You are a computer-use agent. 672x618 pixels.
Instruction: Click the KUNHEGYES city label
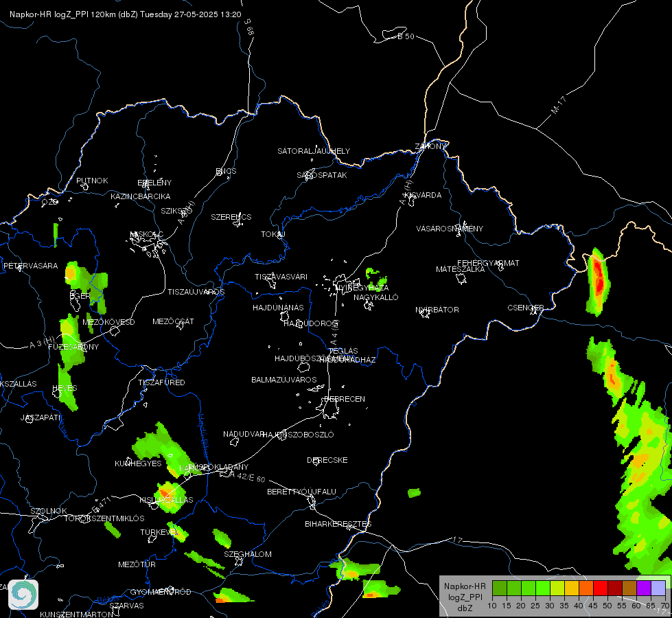(x=138, y=463)
